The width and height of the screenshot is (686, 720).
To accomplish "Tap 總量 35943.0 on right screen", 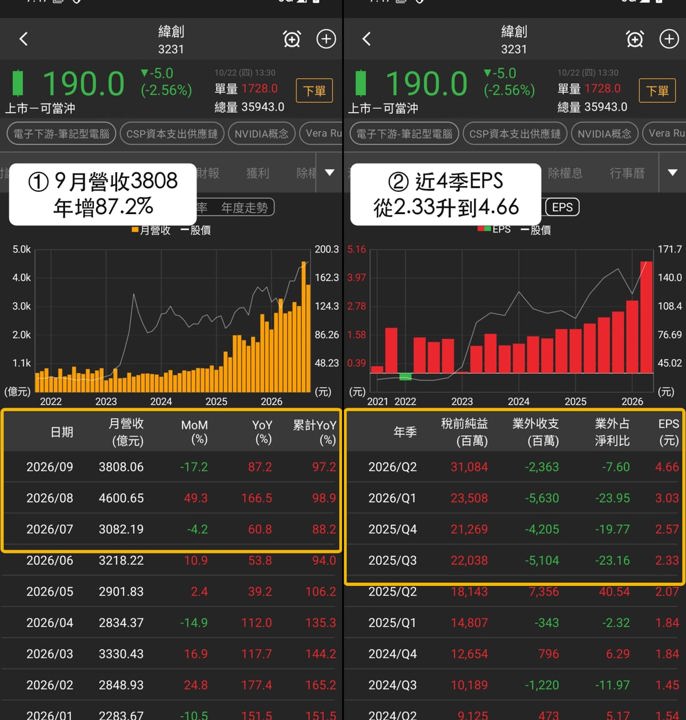I will click(592, 107).
